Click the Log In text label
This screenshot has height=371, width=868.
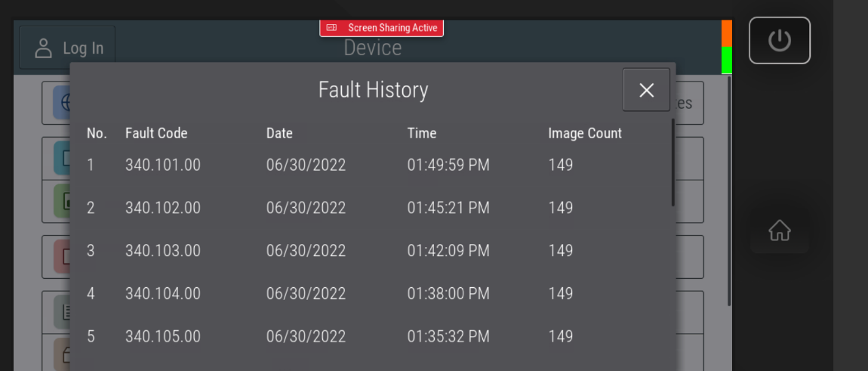(x=83, y=48)
